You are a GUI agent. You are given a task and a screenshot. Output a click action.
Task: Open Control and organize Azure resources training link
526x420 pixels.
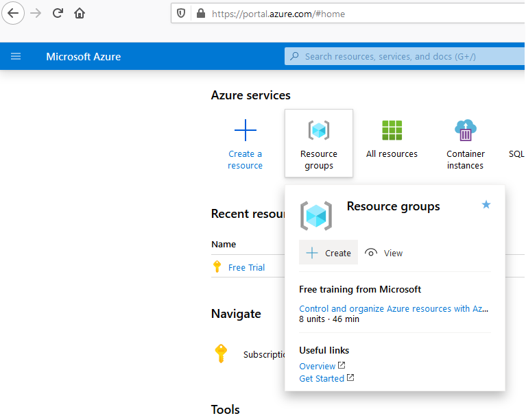[x=394, y=308]
